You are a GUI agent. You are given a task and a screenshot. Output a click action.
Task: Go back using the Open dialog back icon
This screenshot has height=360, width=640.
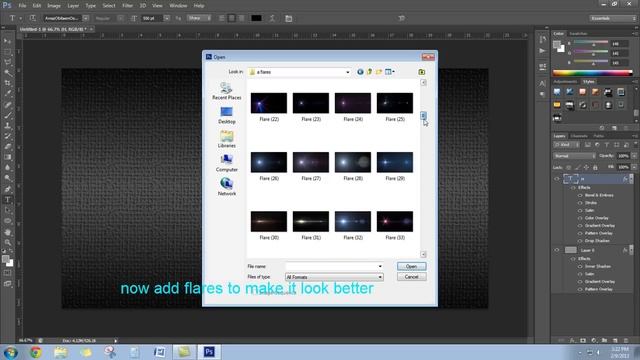[360, 72]
